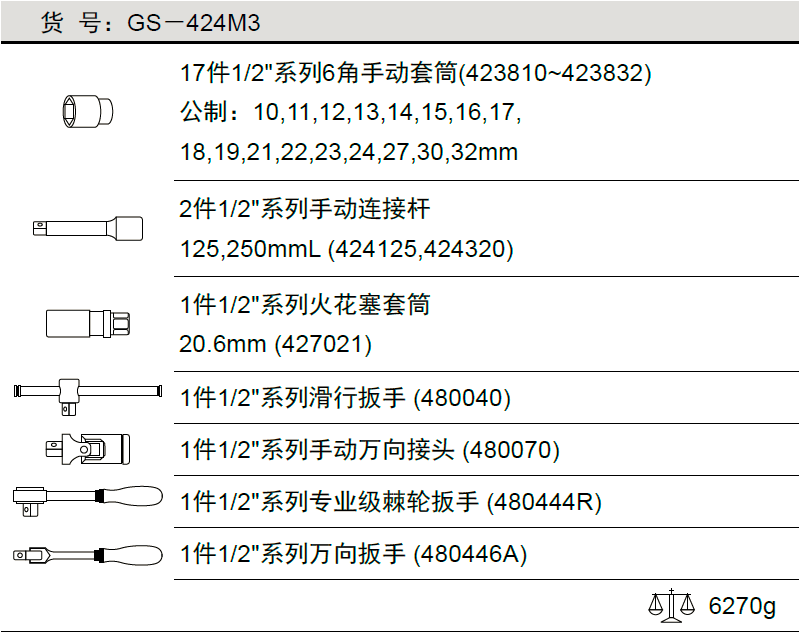This screenshot has height=634, width=799.
Task: Select the universal joint icon
Action: [x=88, y=447]
